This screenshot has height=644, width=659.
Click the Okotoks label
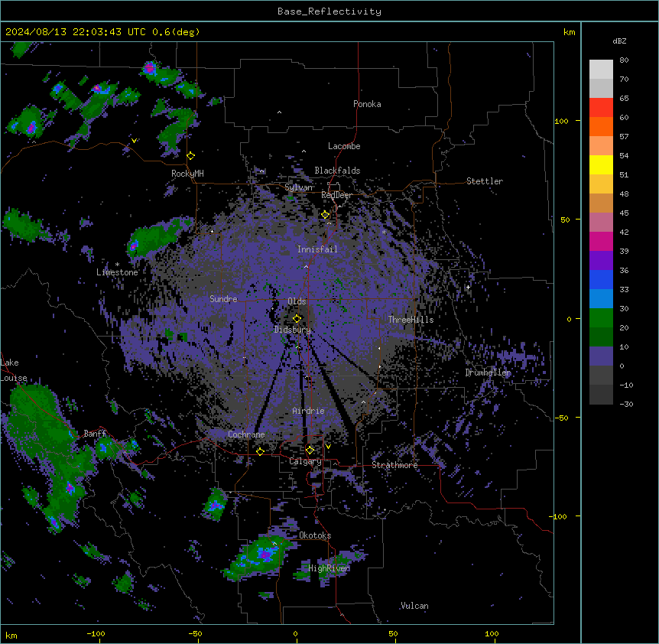315,535
